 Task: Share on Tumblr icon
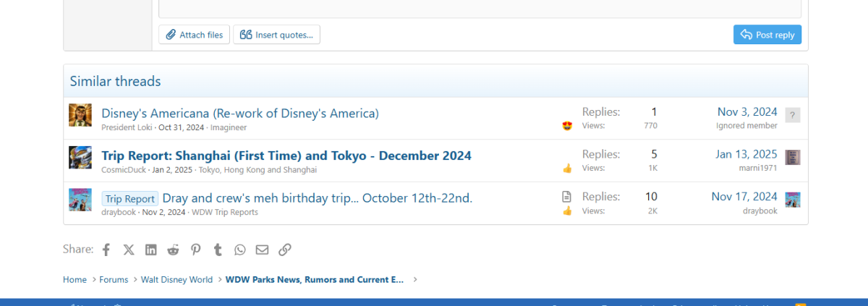[x=218, y=250]
